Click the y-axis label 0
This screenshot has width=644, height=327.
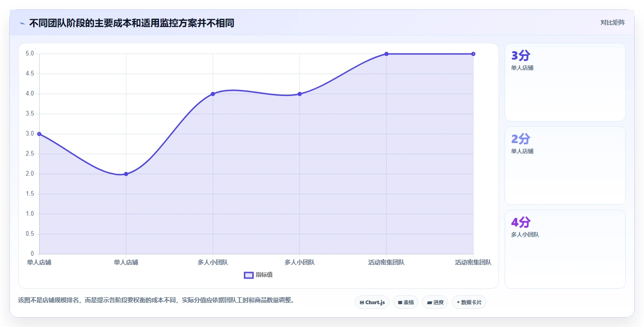click(32, 254)
